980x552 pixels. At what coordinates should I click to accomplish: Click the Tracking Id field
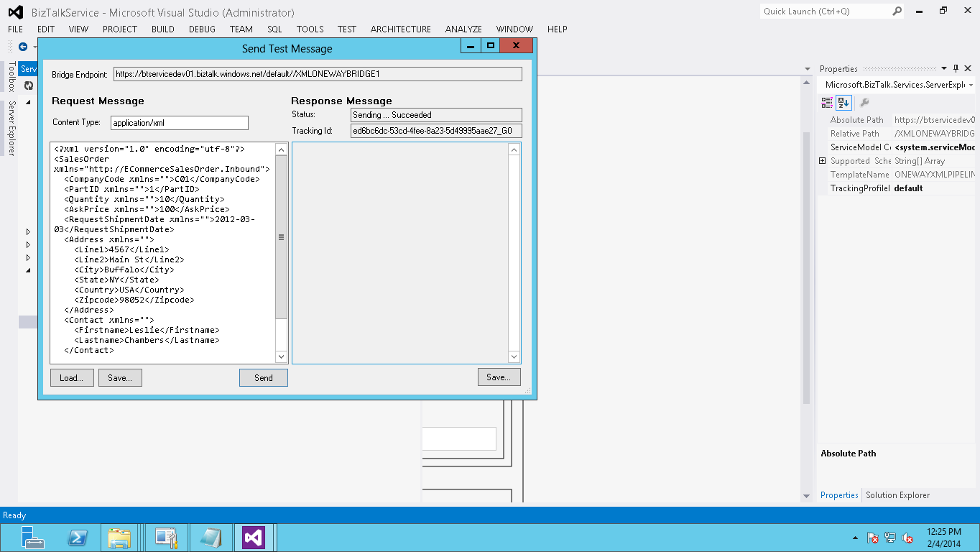click(436, 131)
